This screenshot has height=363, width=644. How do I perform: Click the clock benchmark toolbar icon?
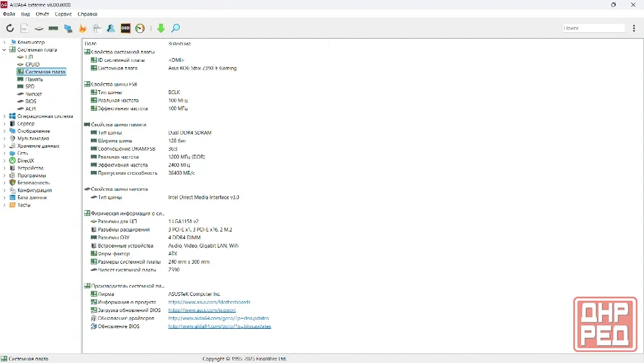(x=140, y=28)
